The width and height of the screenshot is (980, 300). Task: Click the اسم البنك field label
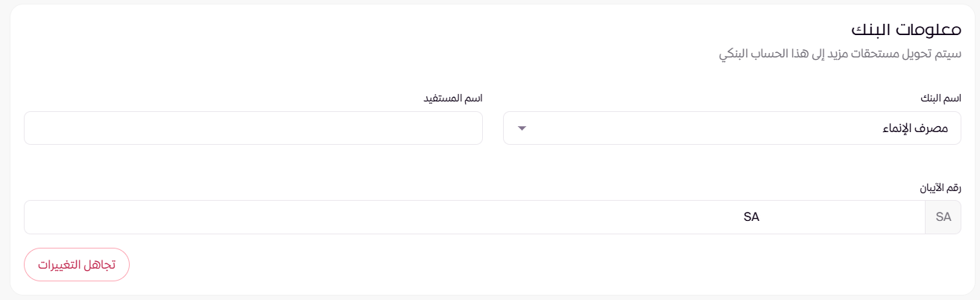pos(941,99)
